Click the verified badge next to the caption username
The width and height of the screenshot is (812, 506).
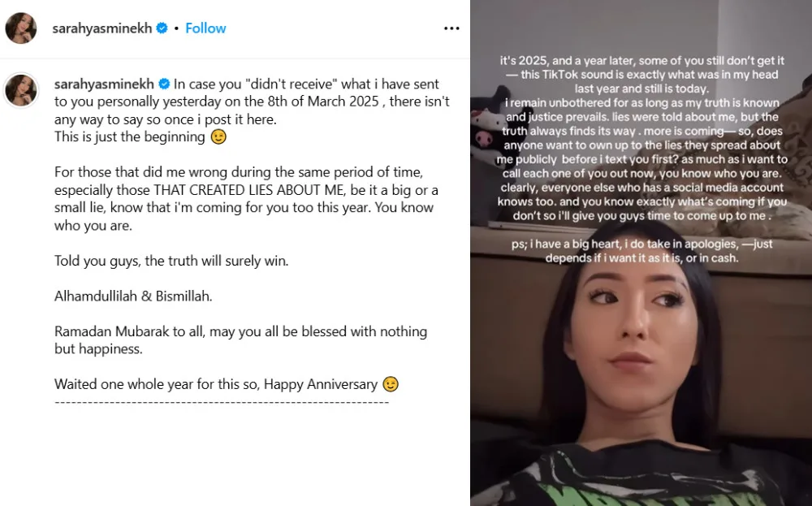[x=164, y=84]
